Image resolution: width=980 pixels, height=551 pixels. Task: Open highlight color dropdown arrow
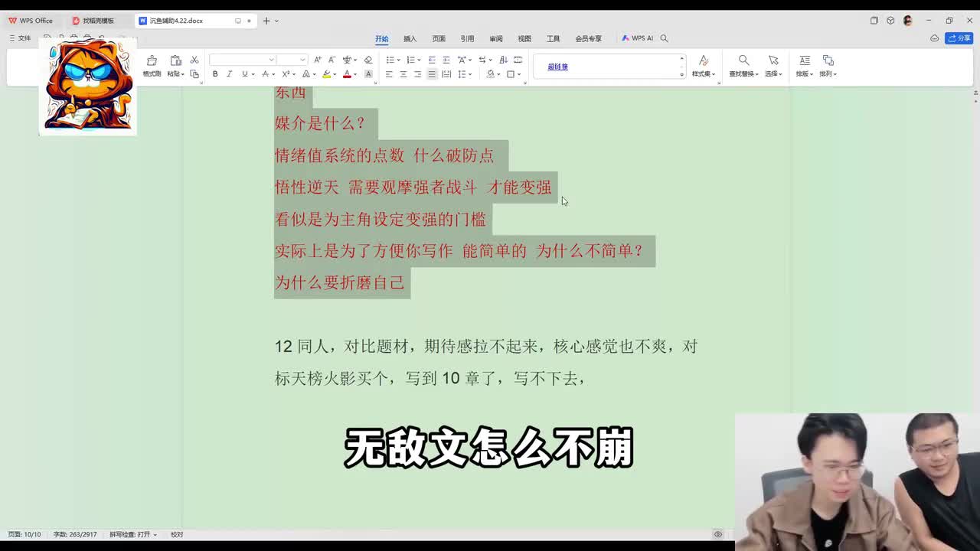click(335, 75)
